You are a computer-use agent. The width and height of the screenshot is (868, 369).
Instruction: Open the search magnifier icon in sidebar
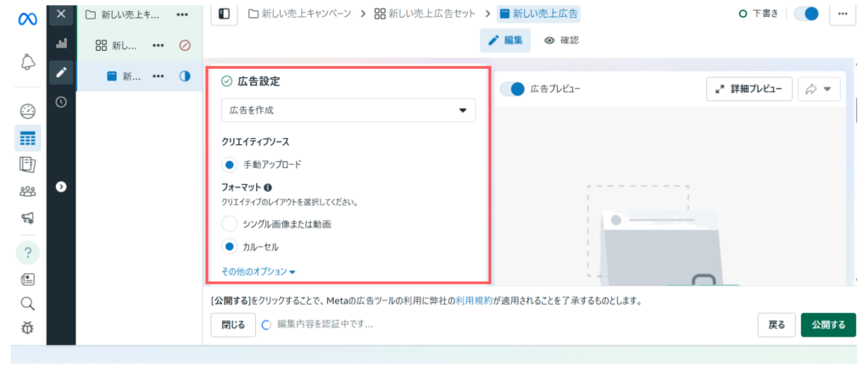point(27,303)
